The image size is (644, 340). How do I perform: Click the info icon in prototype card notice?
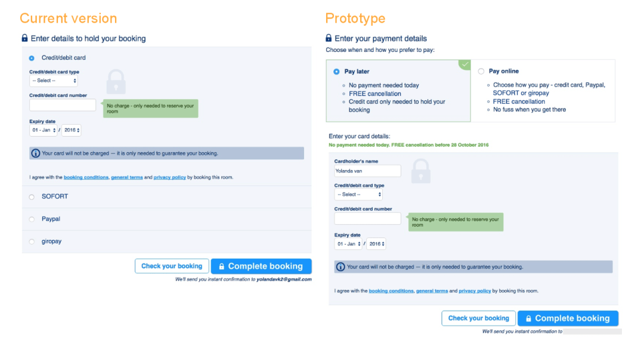tap(340, 267)
